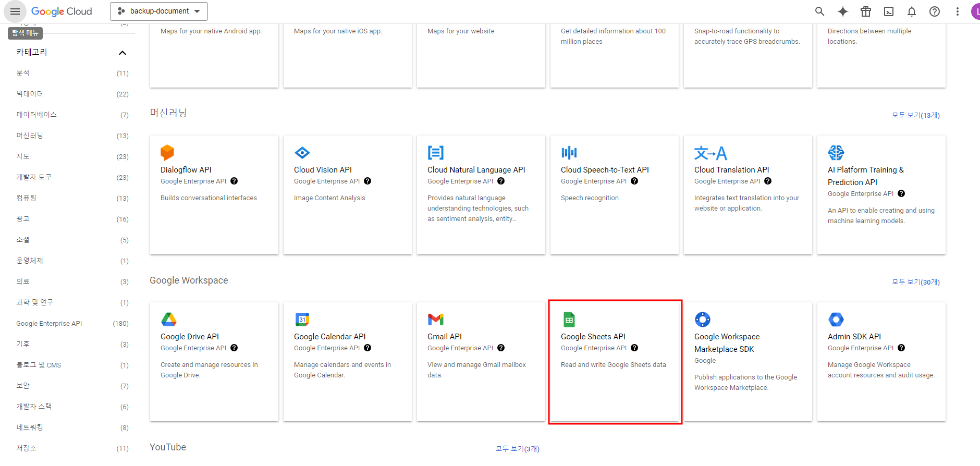Click the Google Drive API icon
This screenshot has height=466, width=980.
169,320
